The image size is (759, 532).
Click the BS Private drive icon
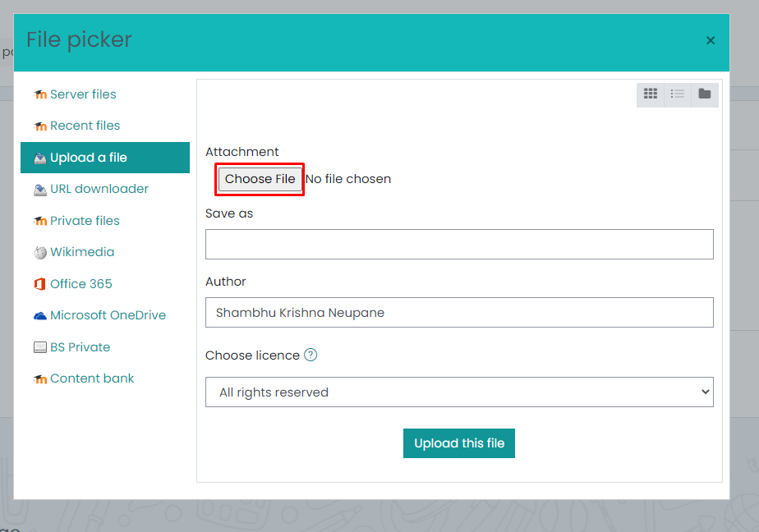(x=40, y=347)
